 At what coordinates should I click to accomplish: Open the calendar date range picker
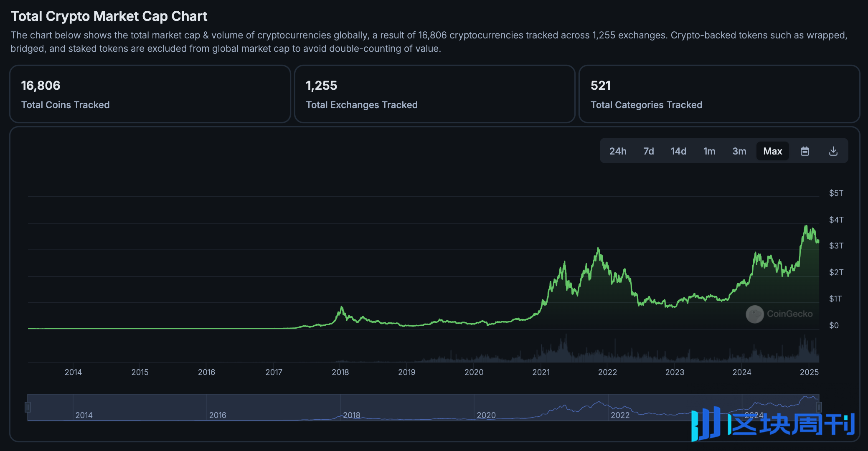pos(805,151)
